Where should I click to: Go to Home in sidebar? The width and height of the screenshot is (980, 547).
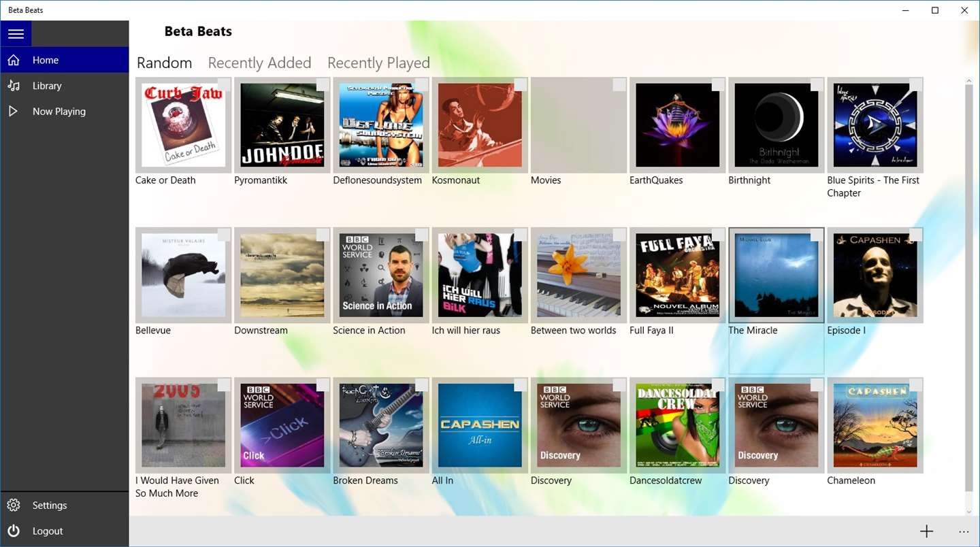click(65, 60)
